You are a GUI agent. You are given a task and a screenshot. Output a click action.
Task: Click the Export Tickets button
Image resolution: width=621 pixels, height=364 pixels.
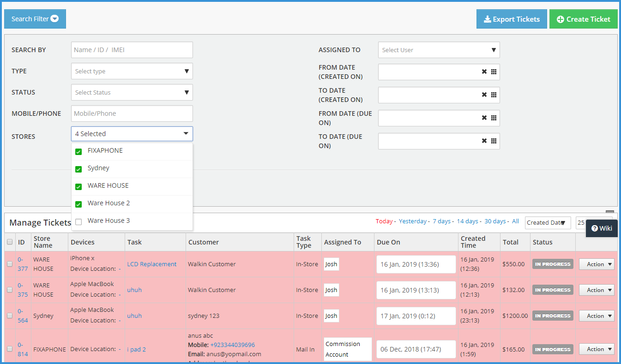512,19
